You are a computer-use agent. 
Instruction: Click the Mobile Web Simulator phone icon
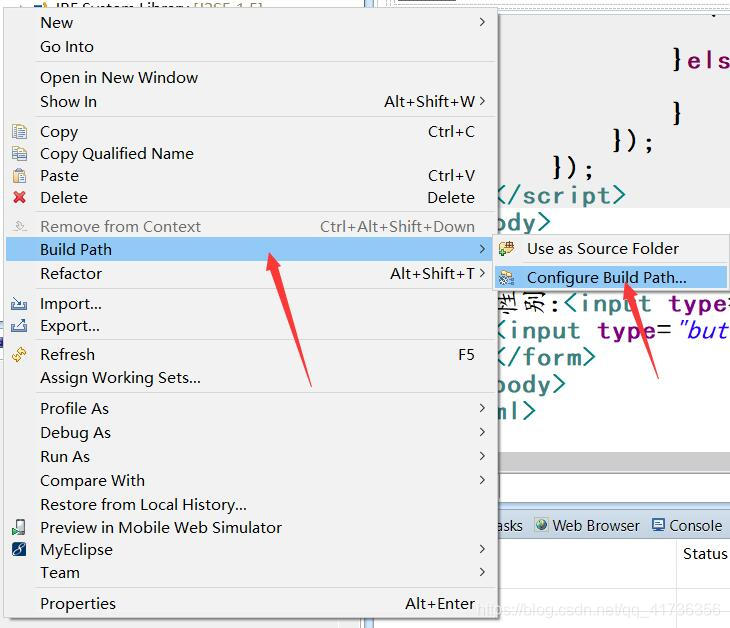19,527
